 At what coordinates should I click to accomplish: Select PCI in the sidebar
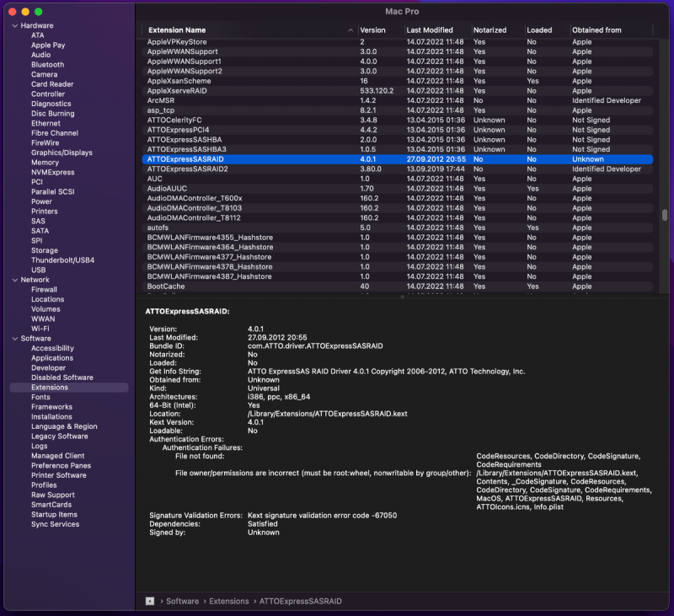(x=36, y=182)
